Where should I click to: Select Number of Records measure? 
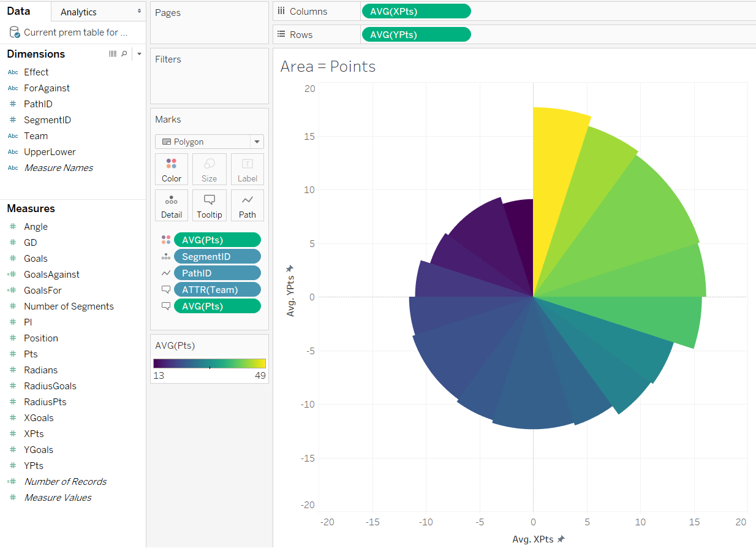(x=65, y=481)
